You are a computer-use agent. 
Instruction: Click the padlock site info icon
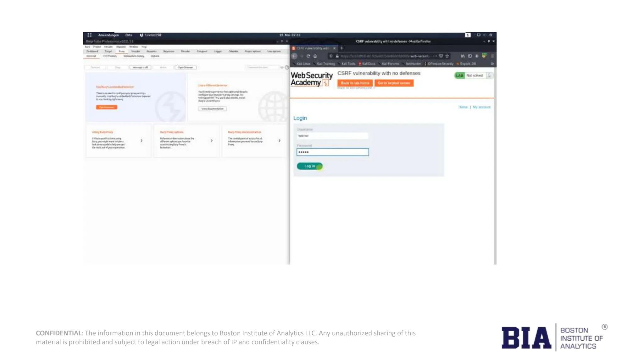[337, 56]
